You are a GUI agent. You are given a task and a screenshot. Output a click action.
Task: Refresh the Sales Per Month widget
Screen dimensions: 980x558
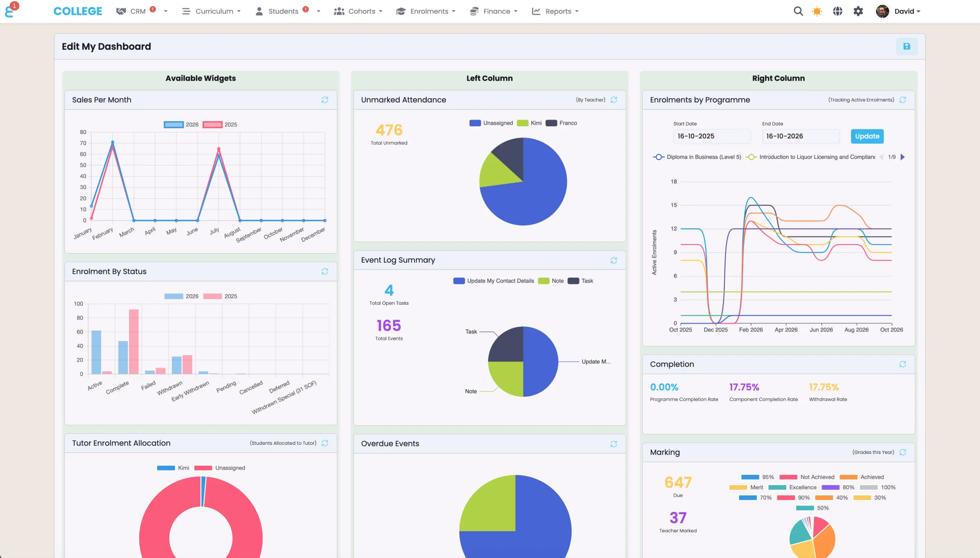coord(325,100)
